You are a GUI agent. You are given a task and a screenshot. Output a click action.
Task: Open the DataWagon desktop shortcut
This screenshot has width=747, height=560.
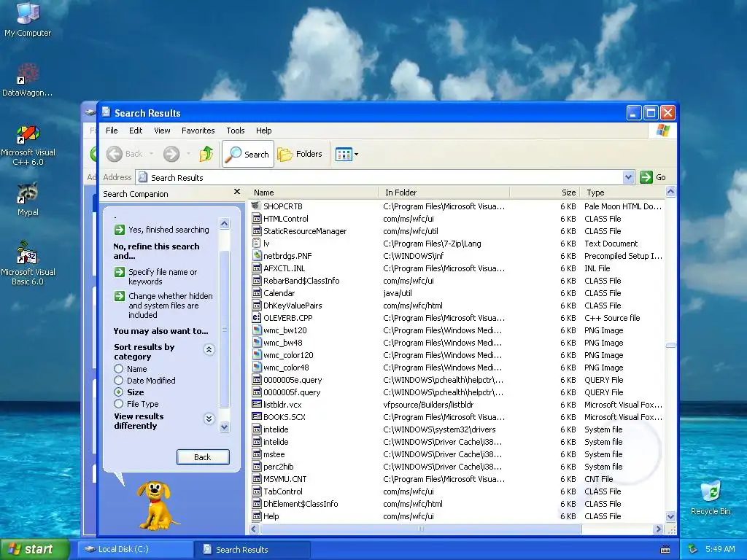click(28, 79)
